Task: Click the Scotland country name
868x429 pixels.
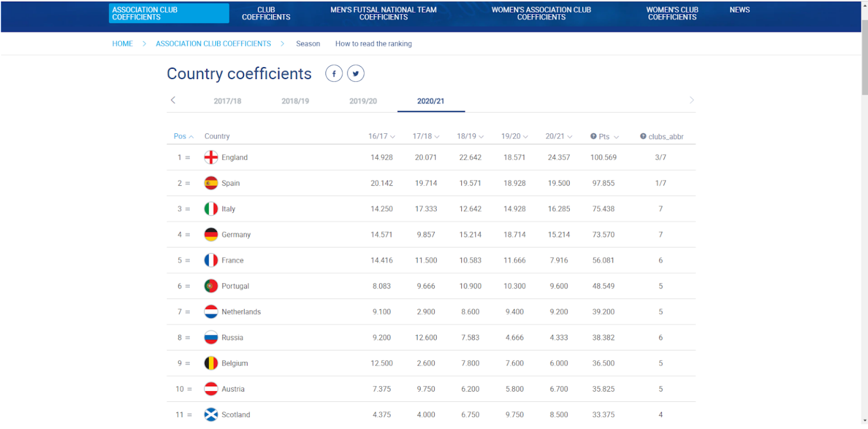Action: (236, 415)
